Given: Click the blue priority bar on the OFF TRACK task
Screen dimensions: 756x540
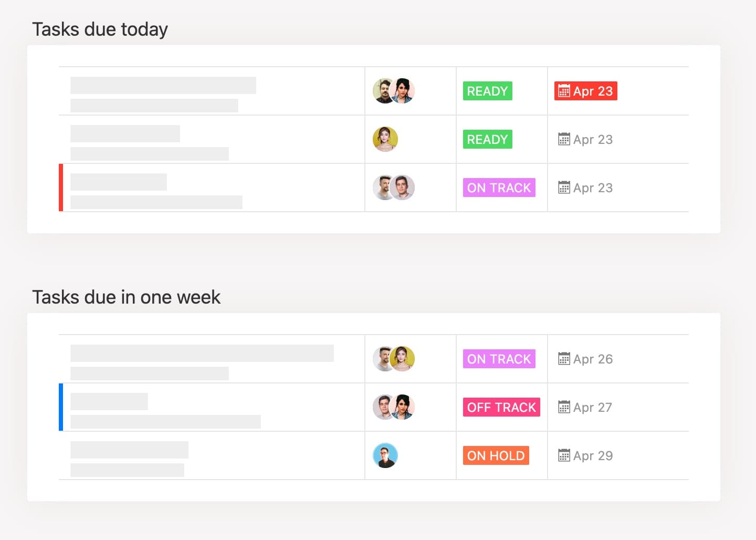Looking at the screenshot, I should coord(61,407).
